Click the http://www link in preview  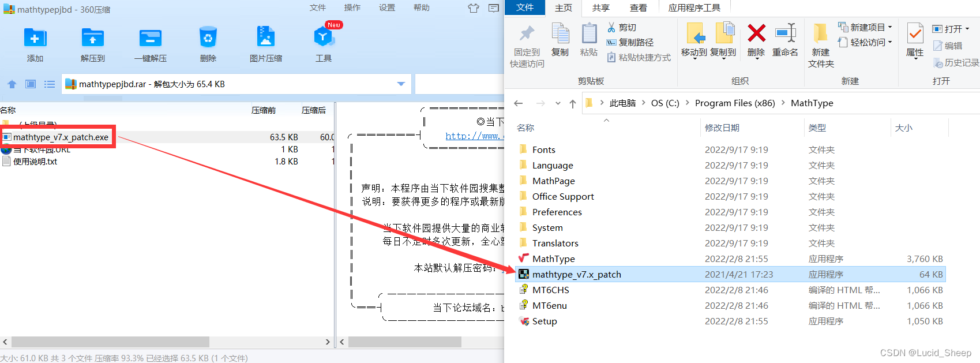point(475,136)
